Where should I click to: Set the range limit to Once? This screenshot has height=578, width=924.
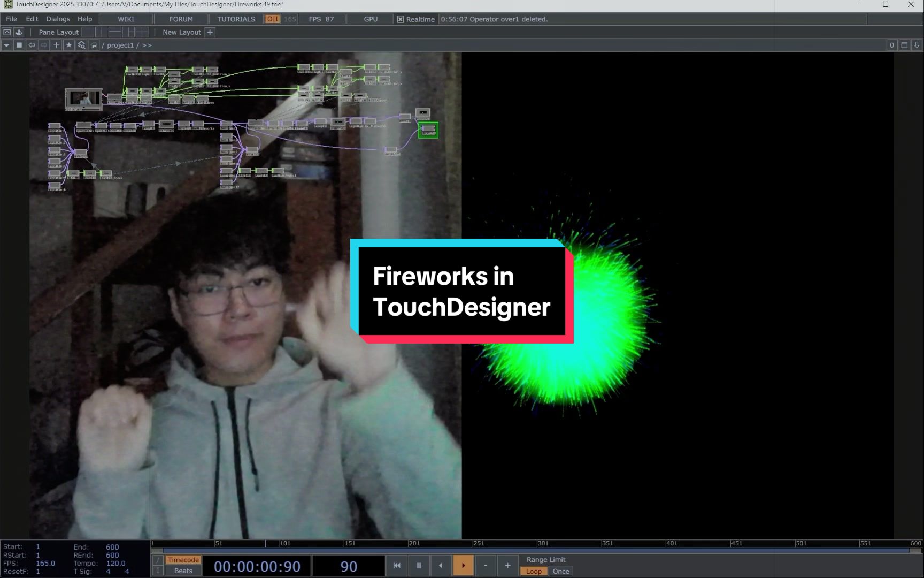tap(561, 571)
